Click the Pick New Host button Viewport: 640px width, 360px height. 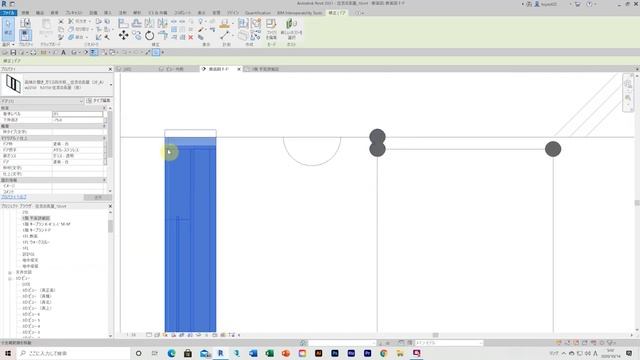(x=291, y=29)
